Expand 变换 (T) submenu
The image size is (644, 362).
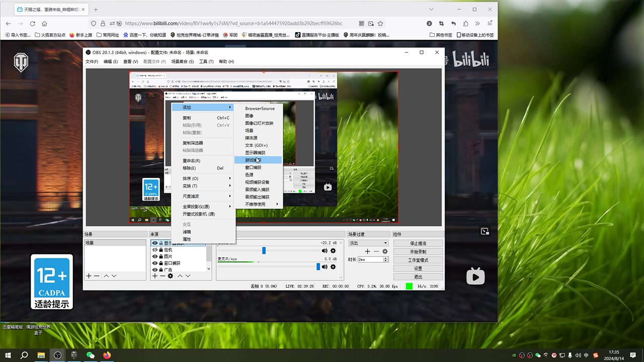click(x=203, y=186)
